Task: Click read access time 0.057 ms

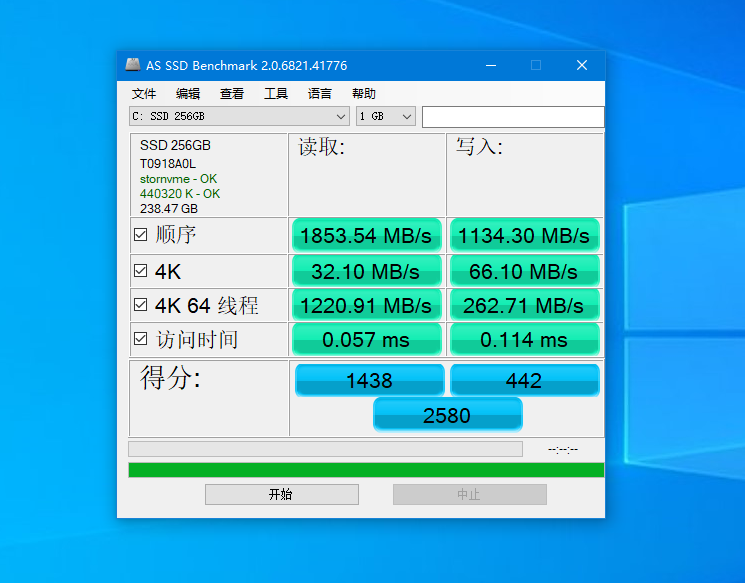Action: pyautogui.click(x=366, y=340)
